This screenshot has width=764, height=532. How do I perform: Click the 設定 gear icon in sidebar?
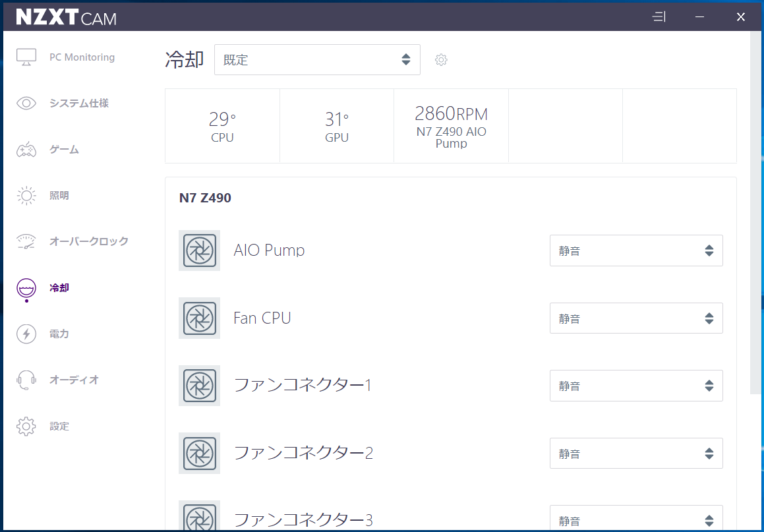(26, 427)
